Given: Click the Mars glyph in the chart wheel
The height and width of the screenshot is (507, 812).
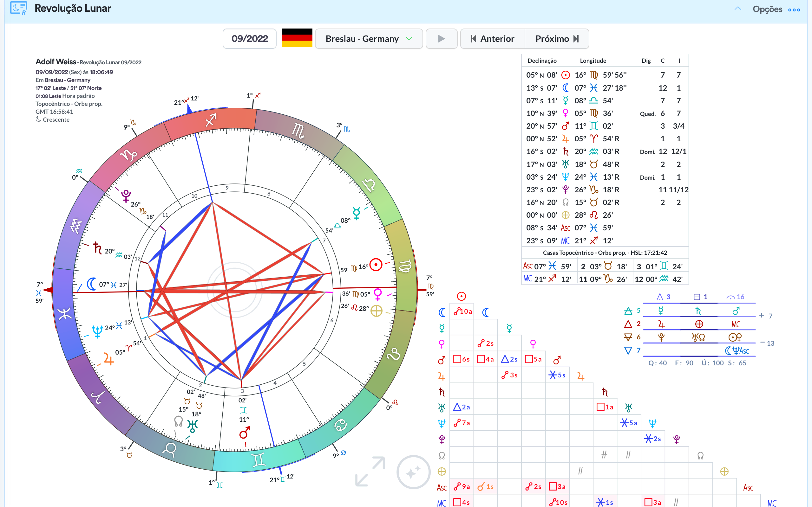Looking at the screenshot, I should tap(244, 433).
